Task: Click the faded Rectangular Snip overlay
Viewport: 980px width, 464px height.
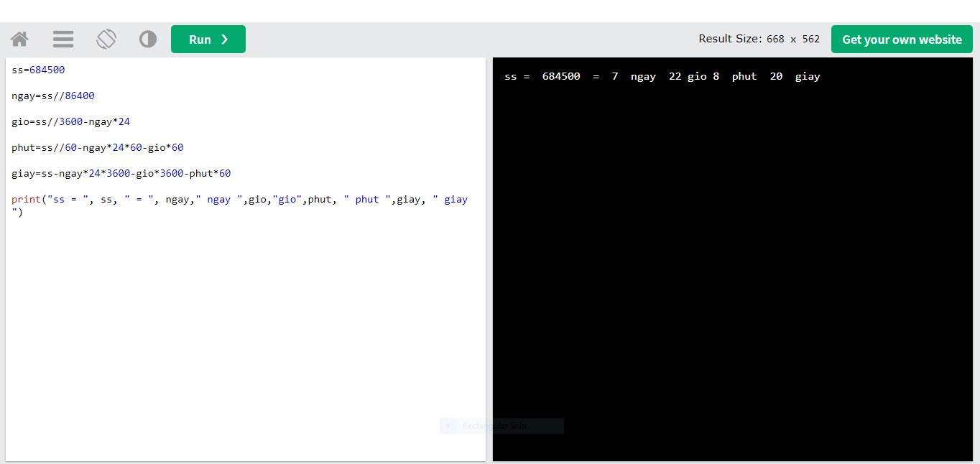Action: coord(501,426)
